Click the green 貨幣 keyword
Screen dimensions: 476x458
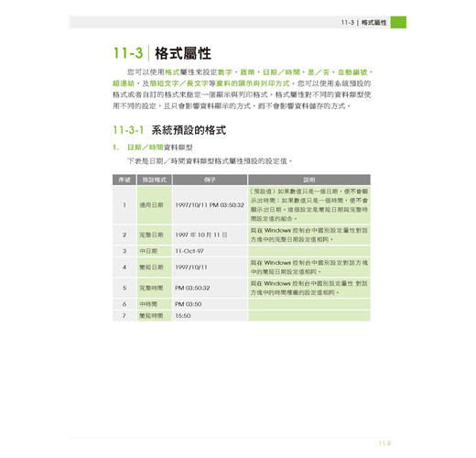pos(247,72)
